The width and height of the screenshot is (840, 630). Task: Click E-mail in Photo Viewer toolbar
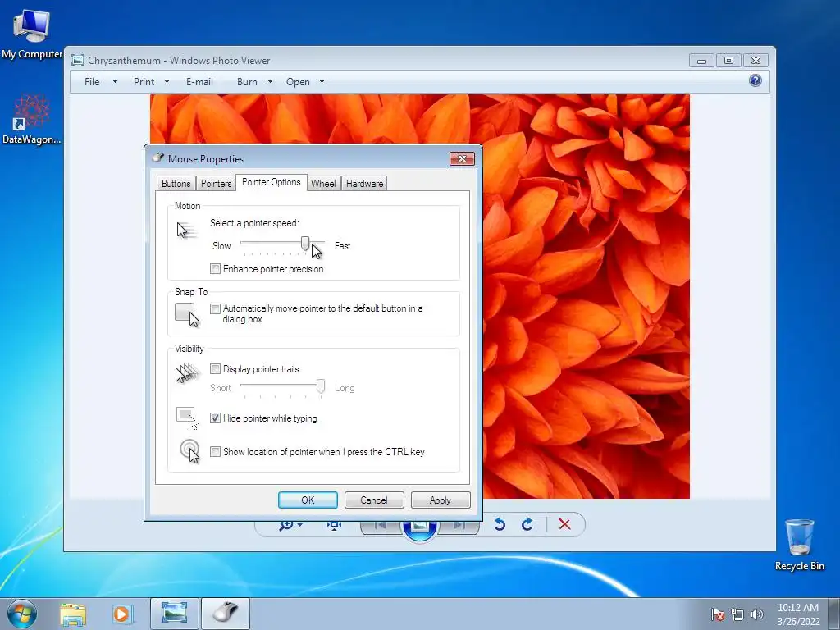point(199,81)
